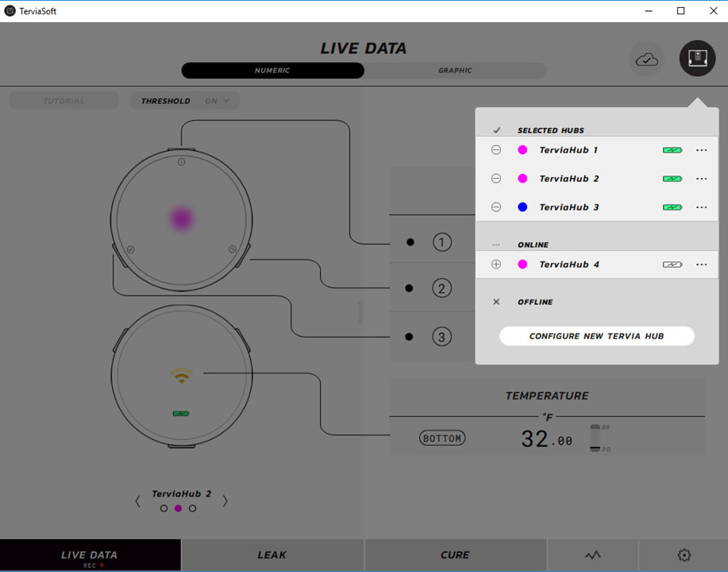The image size is (728, 572).
Task: Click TerviaHub 3 battery indicator
Action: (x=672, y=207)
